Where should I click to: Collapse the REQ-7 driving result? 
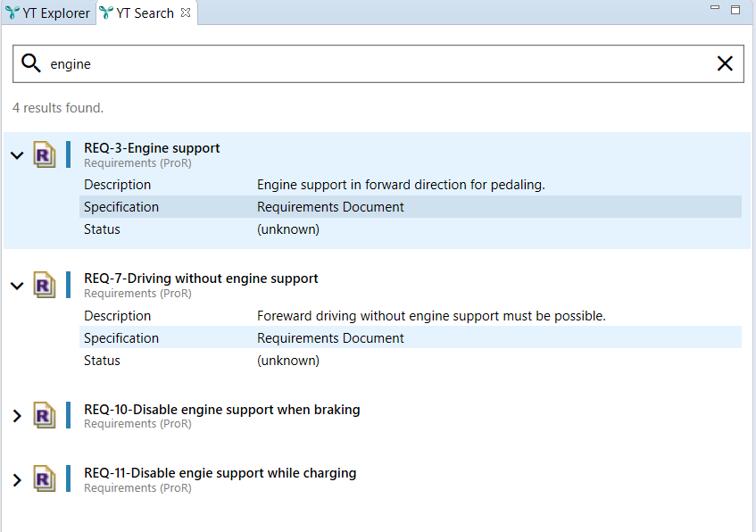point(17,286)
